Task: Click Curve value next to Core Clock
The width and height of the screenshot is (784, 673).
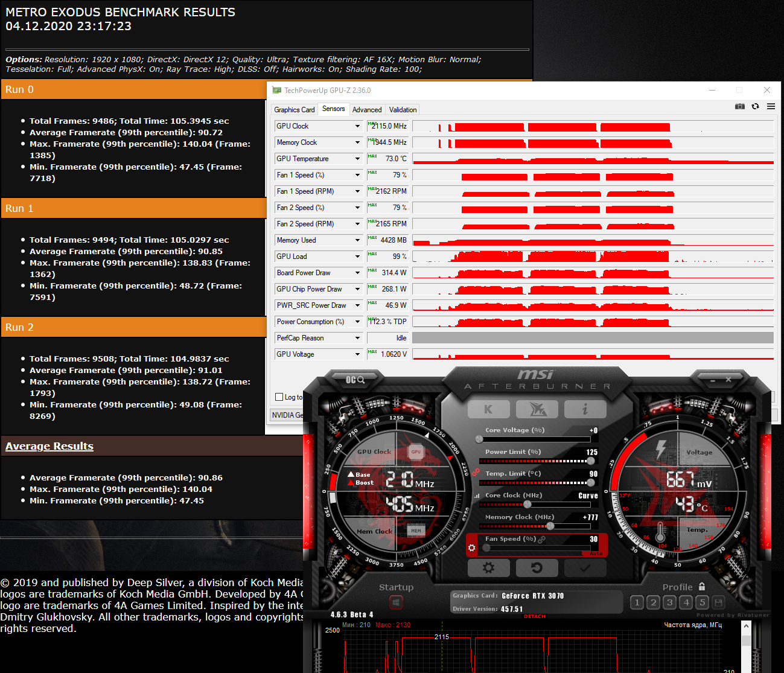Action: [x=588, y=496]
